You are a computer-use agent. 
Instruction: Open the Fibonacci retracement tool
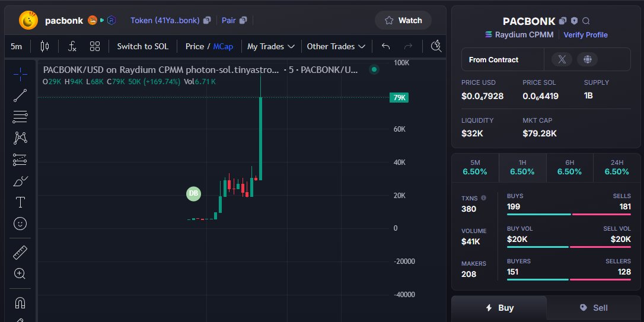click(20, 117)
